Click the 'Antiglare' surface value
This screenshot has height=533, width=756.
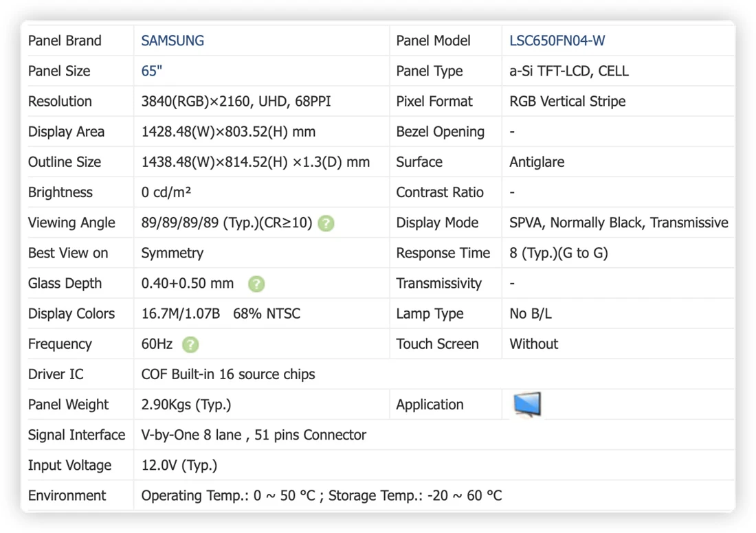[x=537, y=162]
